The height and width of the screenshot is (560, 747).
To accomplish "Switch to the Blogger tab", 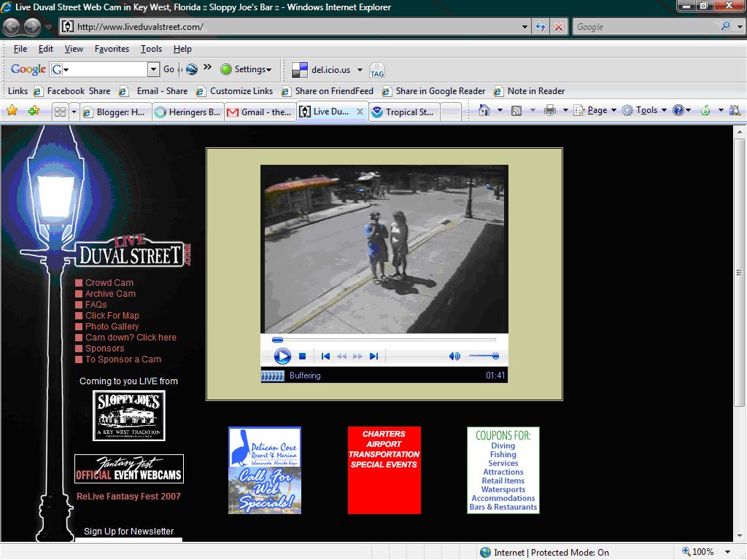I will point(116,112).
